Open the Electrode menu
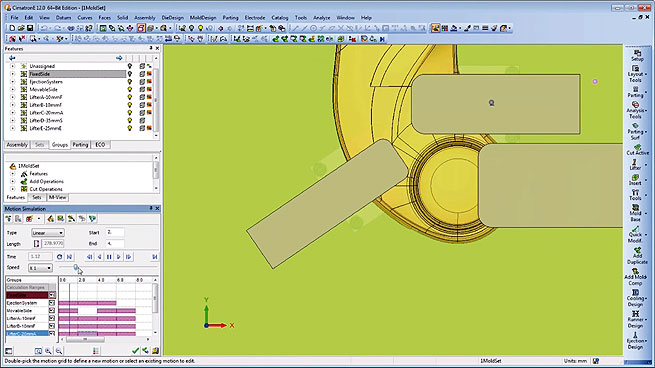Viewport: 655px width, 368px height. pyautogui.click(x=255, y=18)
